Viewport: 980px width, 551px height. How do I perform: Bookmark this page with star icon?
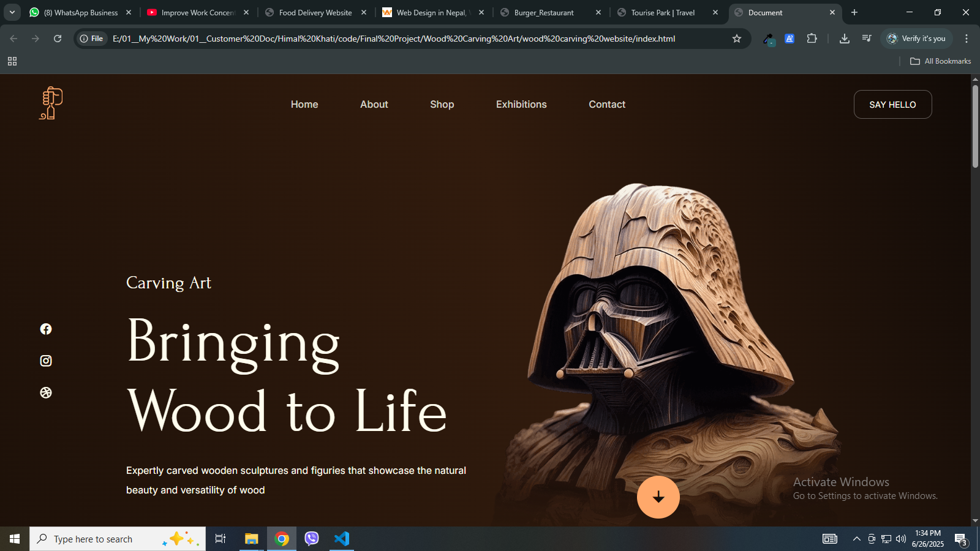736,39
